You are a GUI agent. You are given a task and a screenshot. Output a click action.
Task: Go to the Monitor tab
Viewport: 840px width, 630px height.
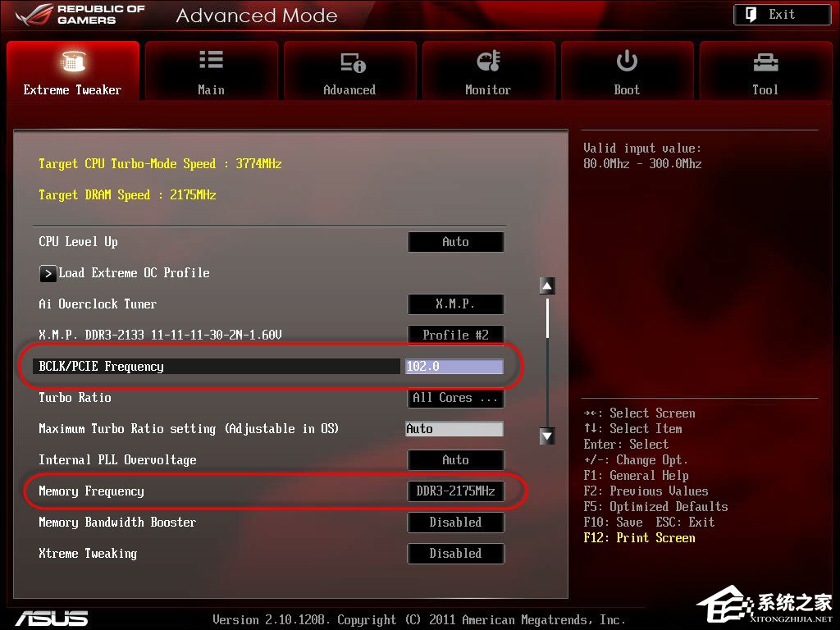click(488, 71)
